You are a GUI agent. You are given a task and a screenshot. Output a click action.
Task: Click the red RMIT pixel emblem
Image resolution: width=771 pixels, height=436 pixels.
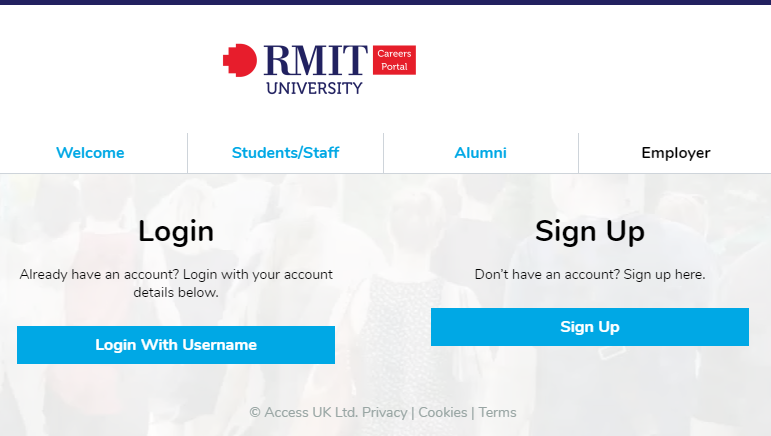(x=240, y=60)
